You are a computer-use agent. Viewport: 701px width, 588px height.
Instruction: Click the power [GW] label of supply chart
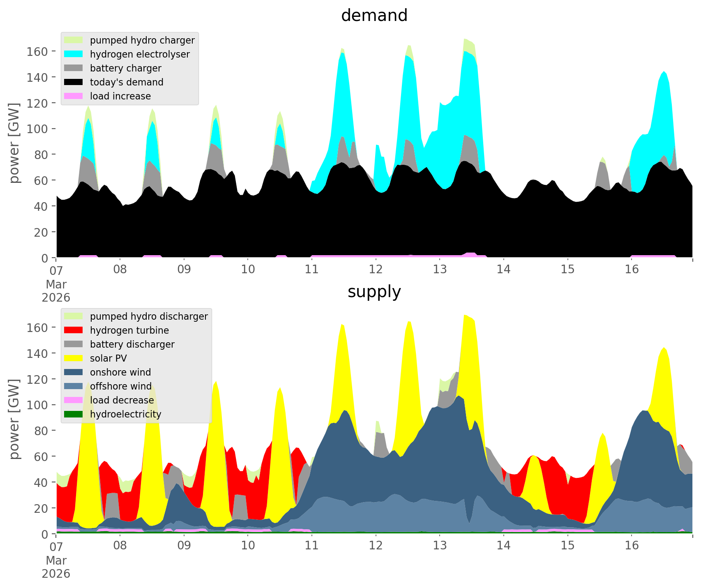click(x=14, y=419)
